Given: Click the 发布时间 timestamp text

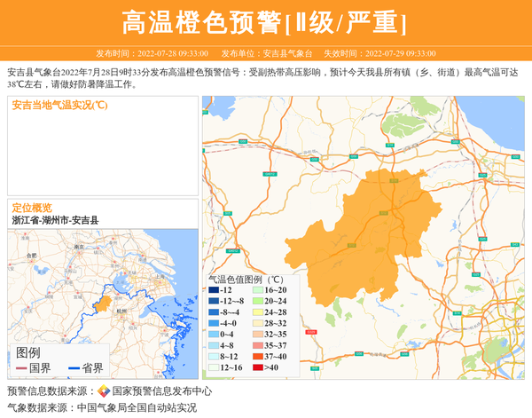Looking at the screenshot, I should [152, 53].
